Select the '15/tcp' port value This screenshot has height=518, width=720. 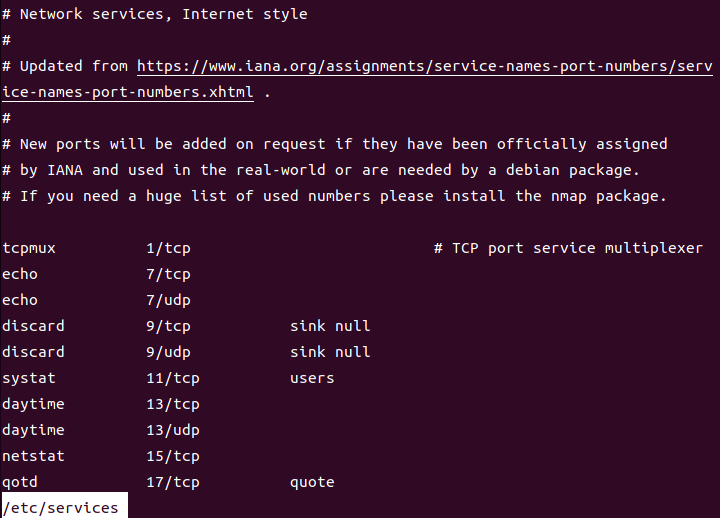point(173,456)
